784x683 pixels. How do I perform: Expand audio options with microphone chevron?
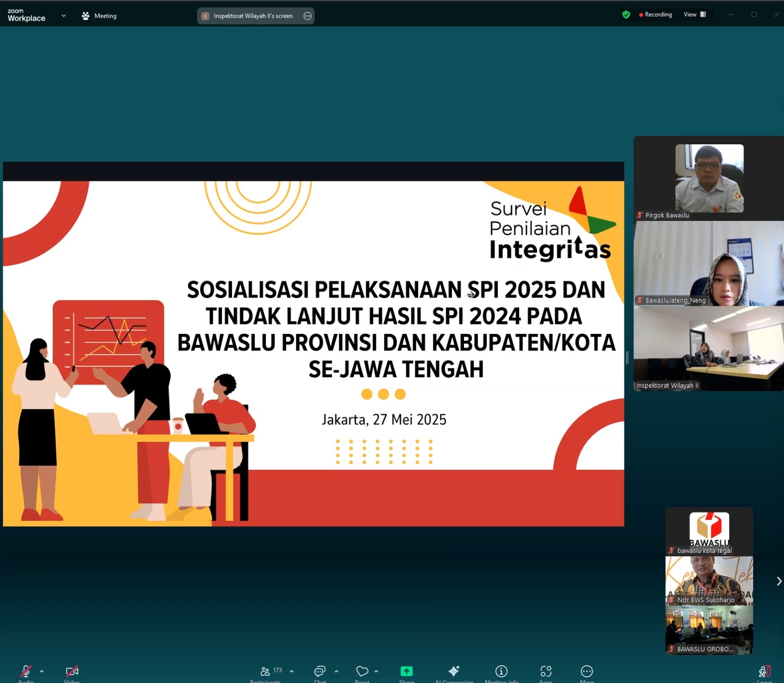click(x=42, y=671)
